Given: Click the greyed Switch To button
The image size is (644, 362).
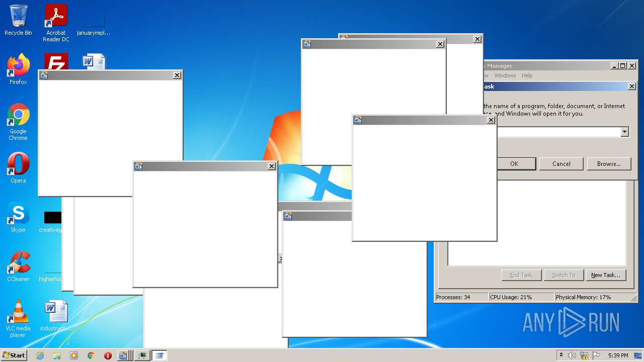Looking at the screenshot, I should (x=563, y=275).
